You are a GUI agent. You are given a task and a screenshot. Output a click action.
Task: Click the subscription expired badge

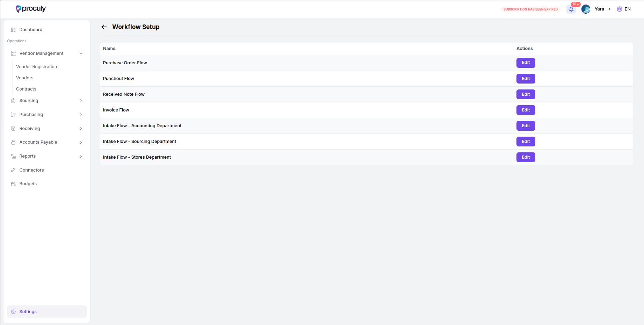tap(530, 9)
